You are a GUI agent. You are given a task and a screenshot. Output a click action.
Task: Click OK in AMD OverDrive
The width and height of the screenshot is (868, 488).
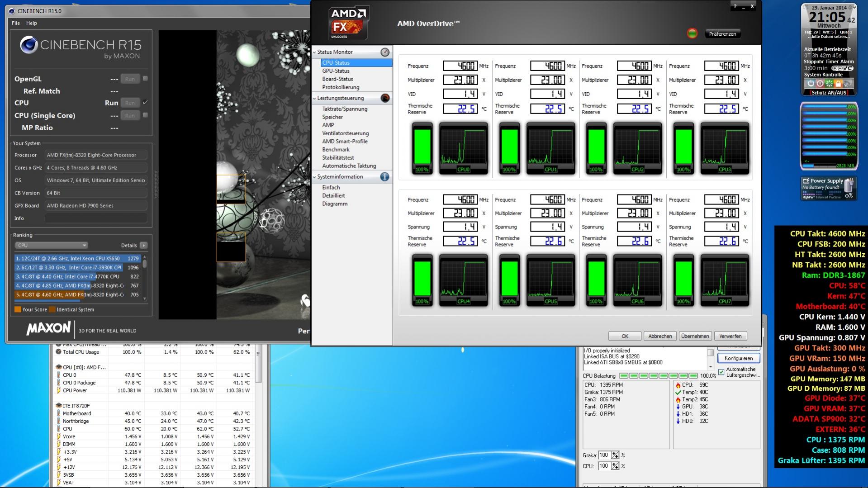click(x=625, y=336)
